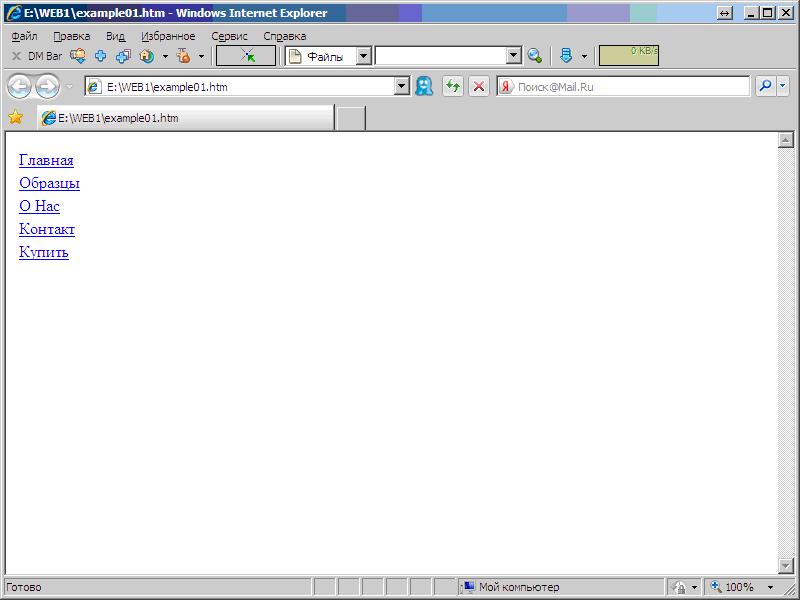Click the address bar with E:\WEB1\example01.htm
This screenshot has height=600, width=800.
(x=247, y=87)
